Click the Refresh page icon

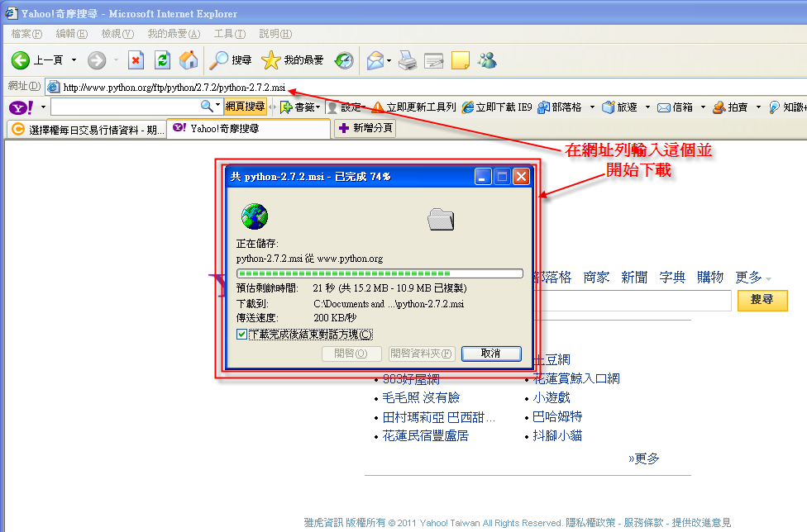[x=163, y=60]
